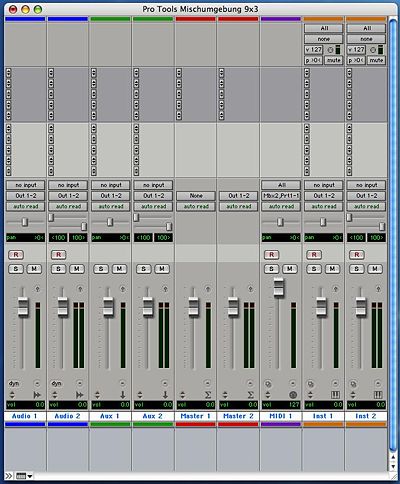Click the aux input icon on Aux 2
The image size is (400, 484).
(x=165, y=395)
